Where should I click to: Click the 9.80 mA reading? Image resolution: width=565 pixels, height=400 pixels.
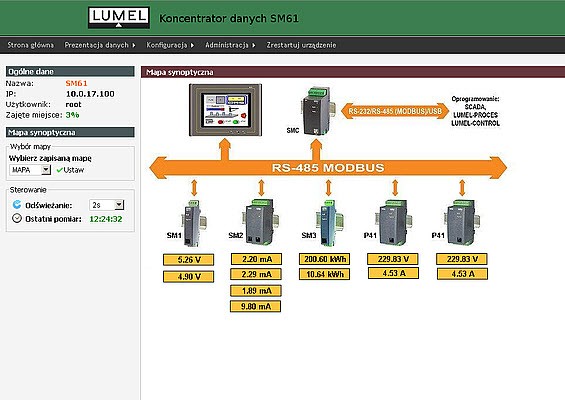pos(255,306)
